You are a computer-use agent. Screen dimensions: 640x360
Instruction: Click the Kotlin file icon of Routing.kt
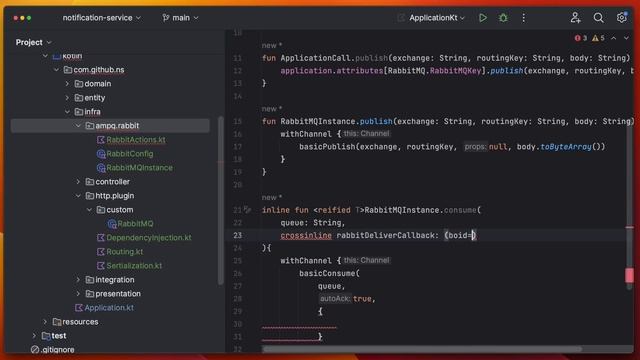coord(101,252)
